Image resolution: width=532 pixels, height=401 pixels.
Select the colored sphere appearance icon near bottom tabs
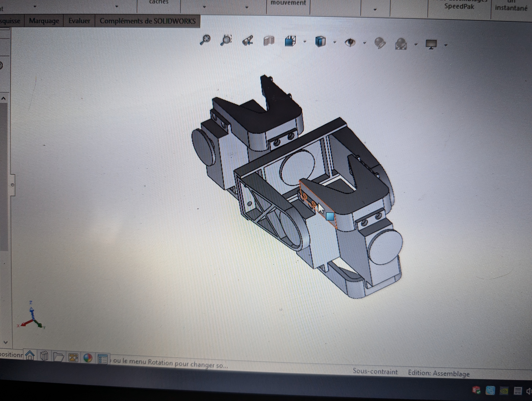pyautogui.click(x=88, y=357)
